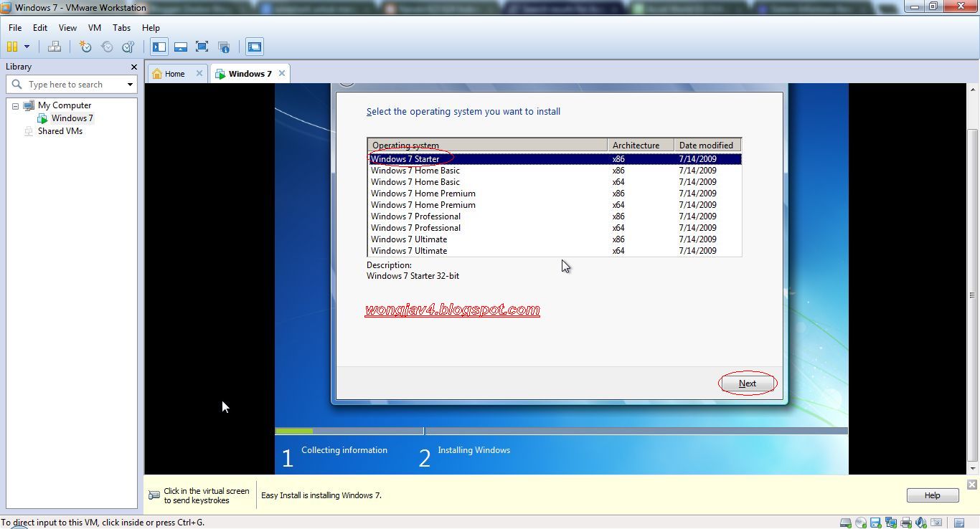Select the Windows 7 Ultimate x86 row
Image resolution: width=980 pixels, height=529 pixels.
tap(555, 239)
